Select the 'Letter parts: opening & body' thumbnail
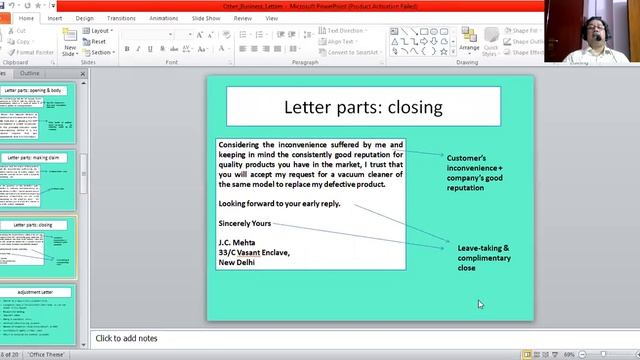640x360 pixels. [38, 113]
